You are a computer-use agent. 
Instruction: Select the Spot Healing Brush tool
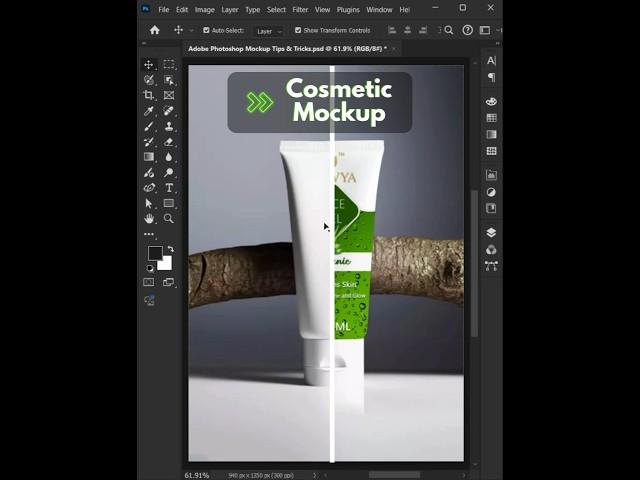[x=169, y=111]
